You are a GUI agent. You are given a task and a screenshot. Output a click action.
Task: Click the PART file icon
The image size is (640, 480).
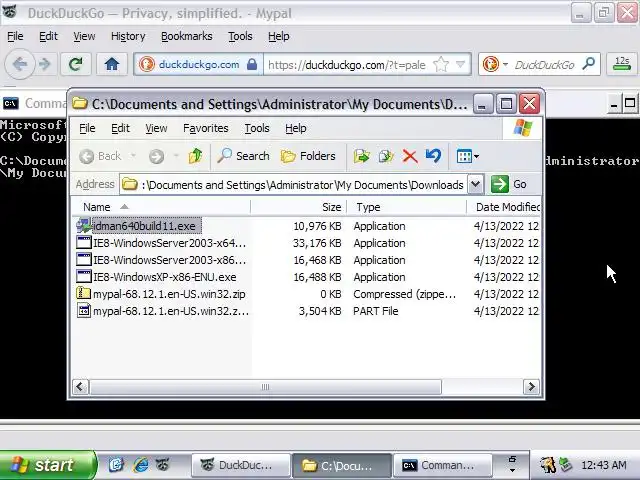point(84,311)
